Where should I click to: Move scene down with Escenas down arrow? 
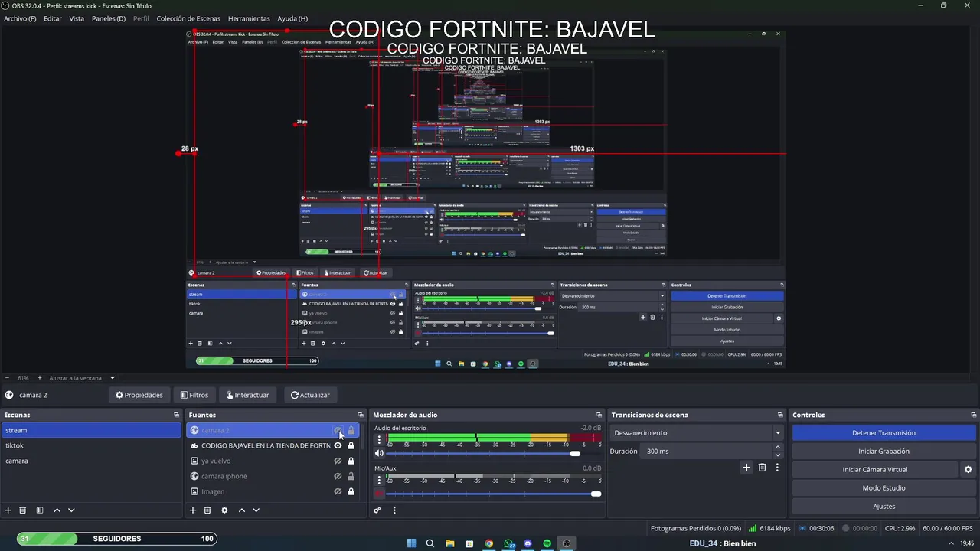(71, 510)
